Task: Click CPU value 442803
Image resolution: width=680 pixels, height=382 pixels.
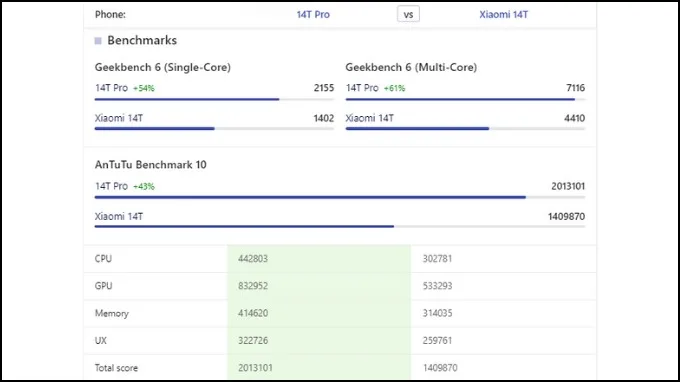Action: pos(253,258)
